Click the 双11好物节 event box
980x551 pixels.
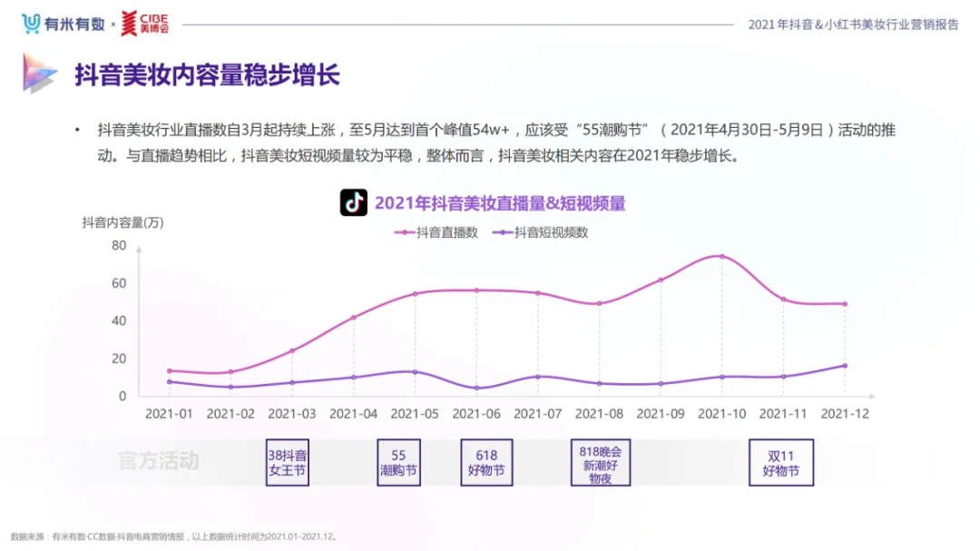tap(781, 463)
